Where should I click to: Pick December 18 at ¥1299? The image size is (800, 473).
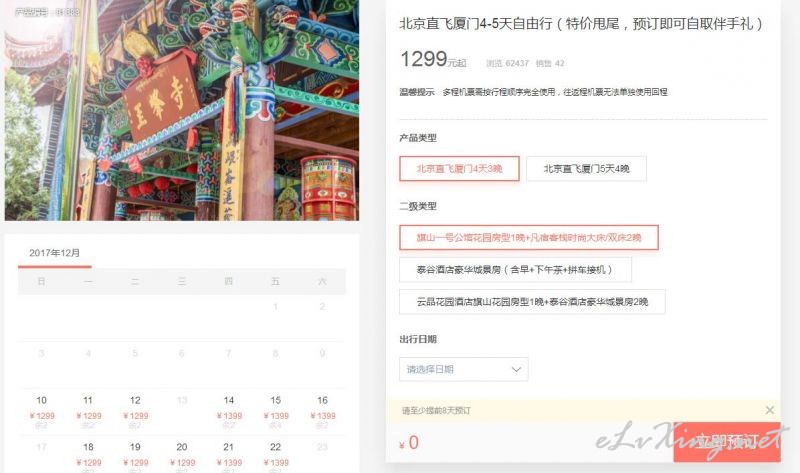[x=88, y=455]
